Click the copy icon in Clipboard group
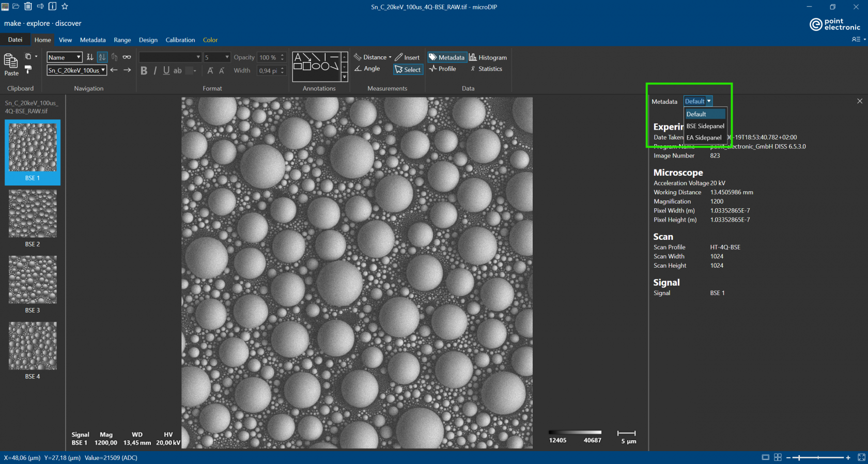 pos(28,56)
